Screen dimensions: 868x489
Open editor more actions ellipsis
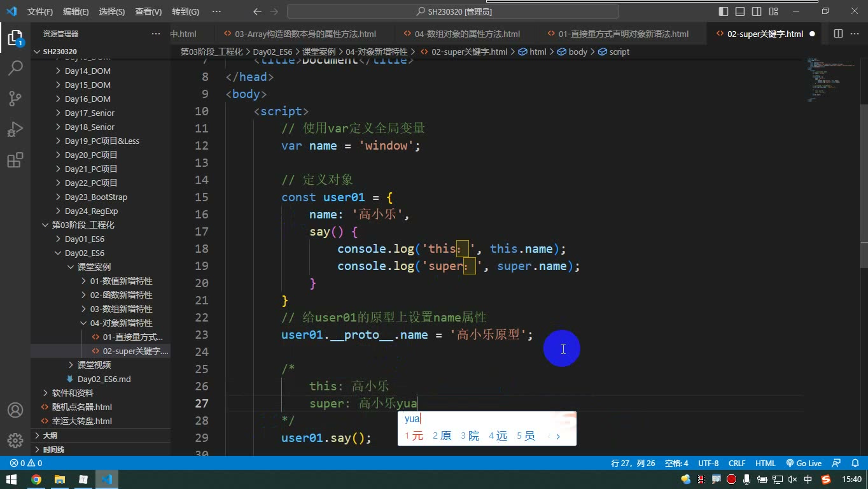[855, 34]
